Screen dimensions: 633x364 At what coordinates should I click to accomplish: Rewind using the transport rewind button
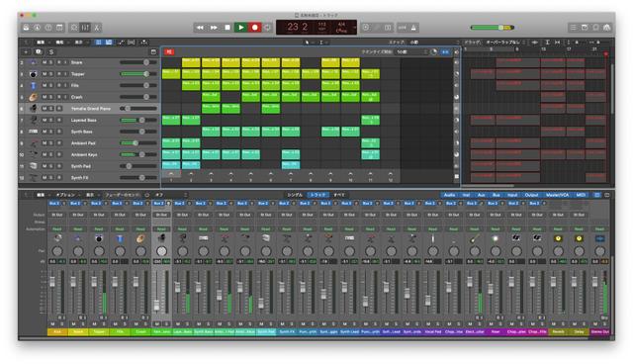click(x=200, y=28)
